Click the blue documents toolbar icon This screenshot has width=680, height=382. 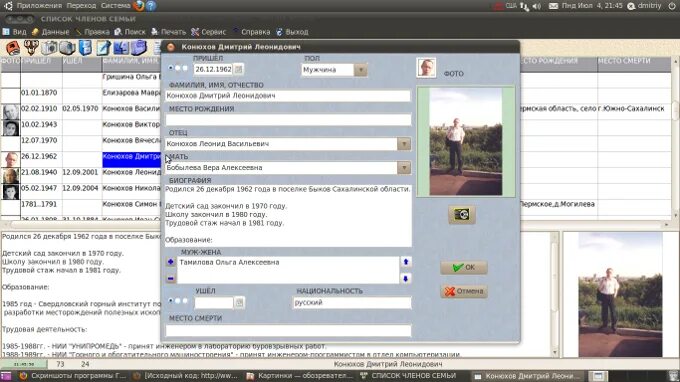click(x=121, y=47)
